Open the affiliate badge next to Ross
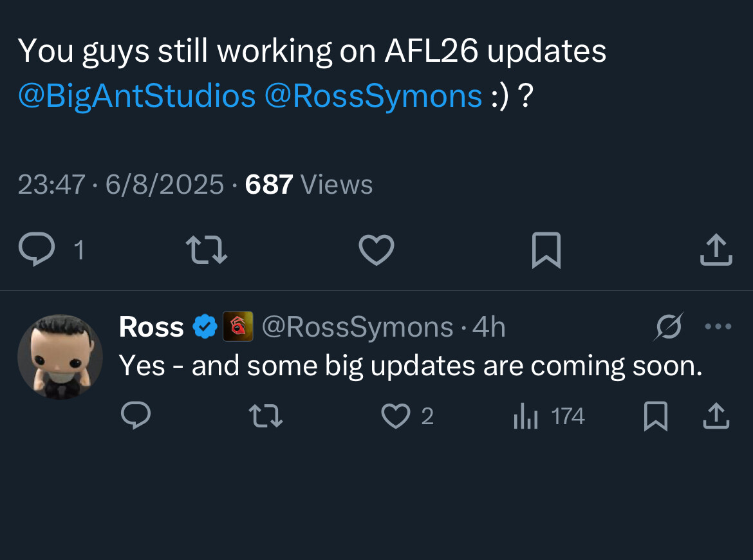 [237, 326]
